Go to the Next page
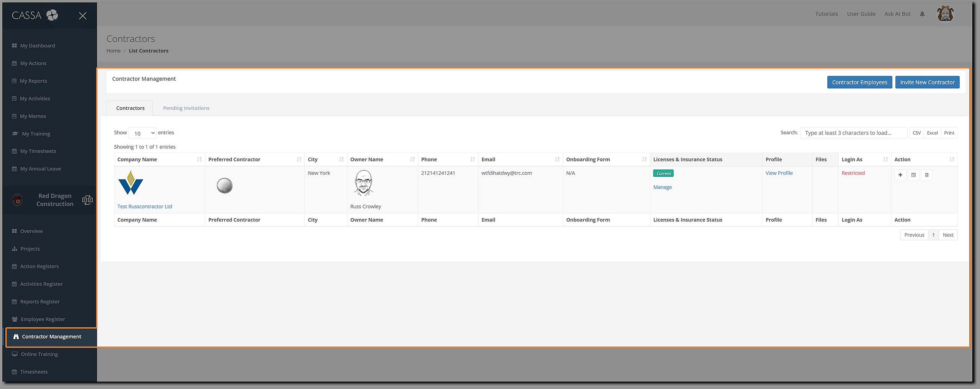Image resolution: width=980 pixels, height=389 pixels. 948,235
